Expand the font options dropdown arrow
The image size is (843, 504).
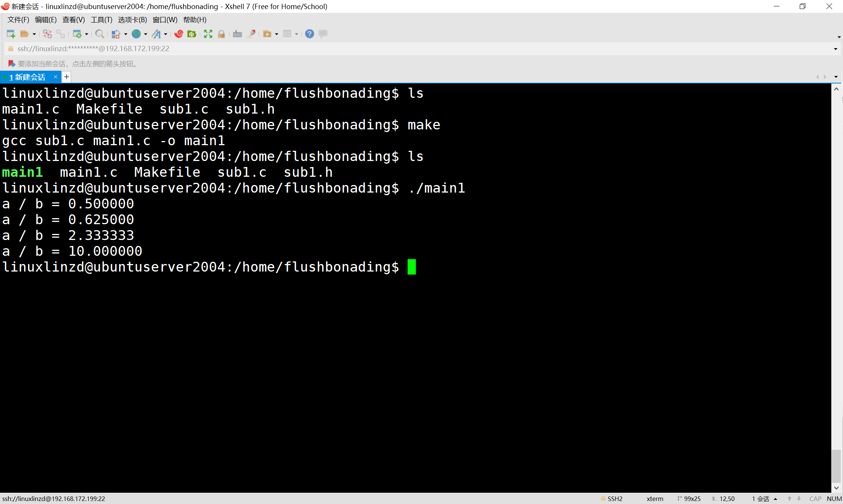coord(166,34)
